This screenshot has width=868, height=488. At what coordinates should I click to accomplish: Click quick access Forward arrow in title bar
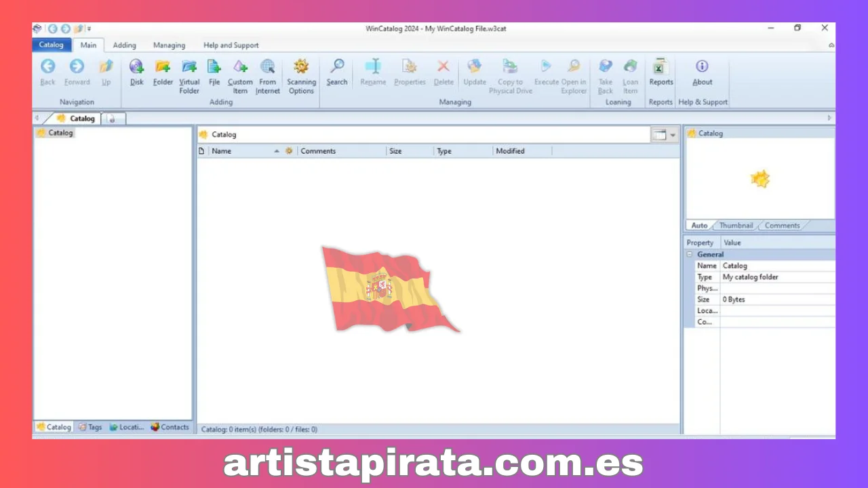click(65, 28)
